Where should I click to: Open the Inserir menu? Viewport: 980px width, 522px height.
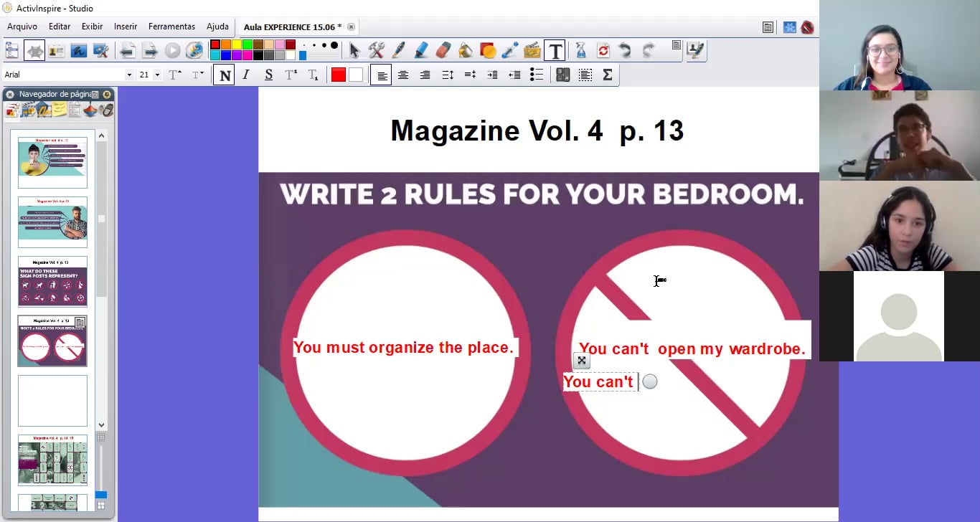(126, 27)
